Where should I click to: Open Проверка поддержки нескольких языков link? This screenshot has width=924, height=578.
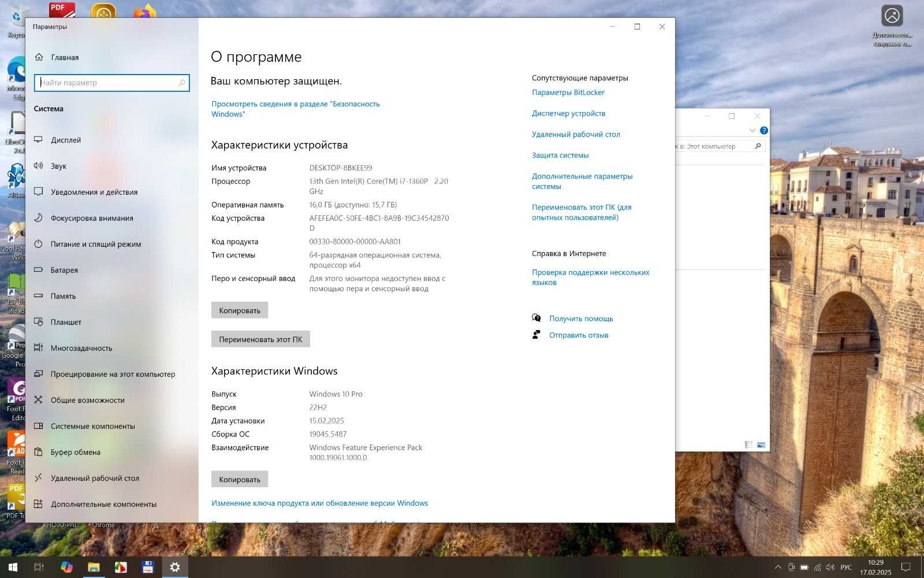591,277
